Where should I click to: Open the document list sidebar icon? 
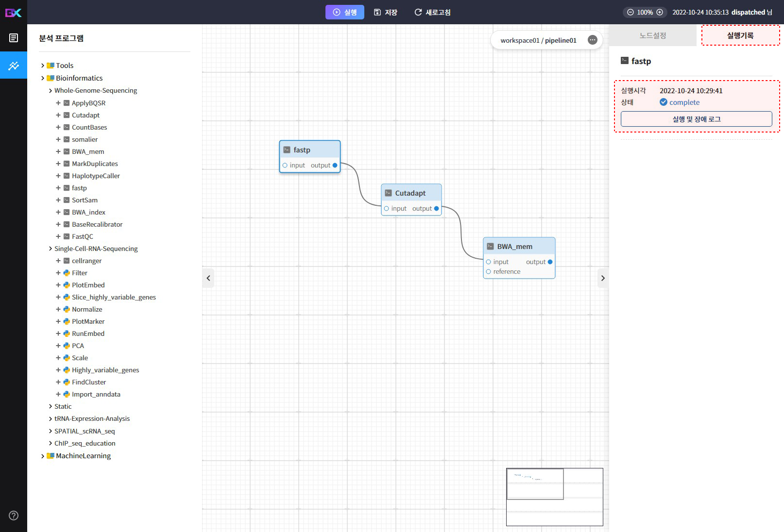tap(14, 38)
